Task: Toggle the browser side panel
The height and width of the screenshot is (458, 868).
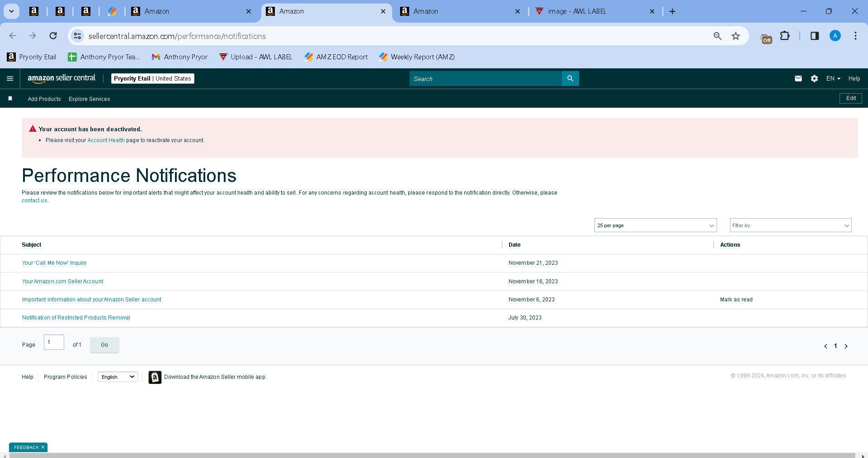Action: click(x=815, y=36)
